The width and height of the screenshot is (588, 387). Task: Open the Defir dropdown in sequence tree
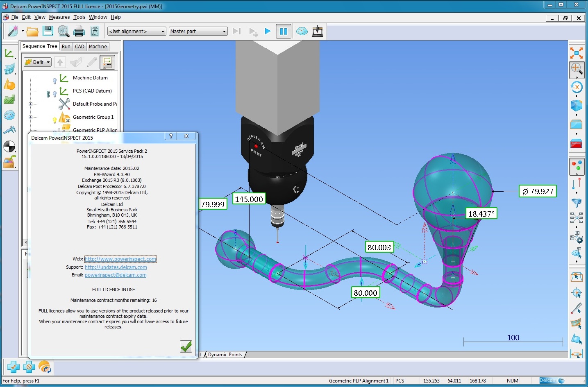coord(37,62)
